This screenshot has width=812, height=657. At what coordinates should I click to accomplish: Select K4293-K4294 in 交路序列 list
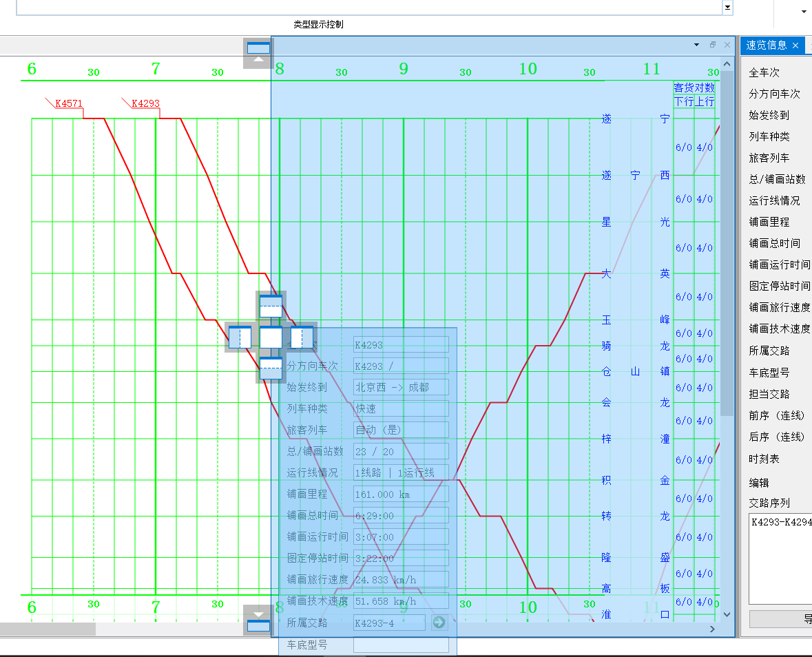(x=782, y=522)
